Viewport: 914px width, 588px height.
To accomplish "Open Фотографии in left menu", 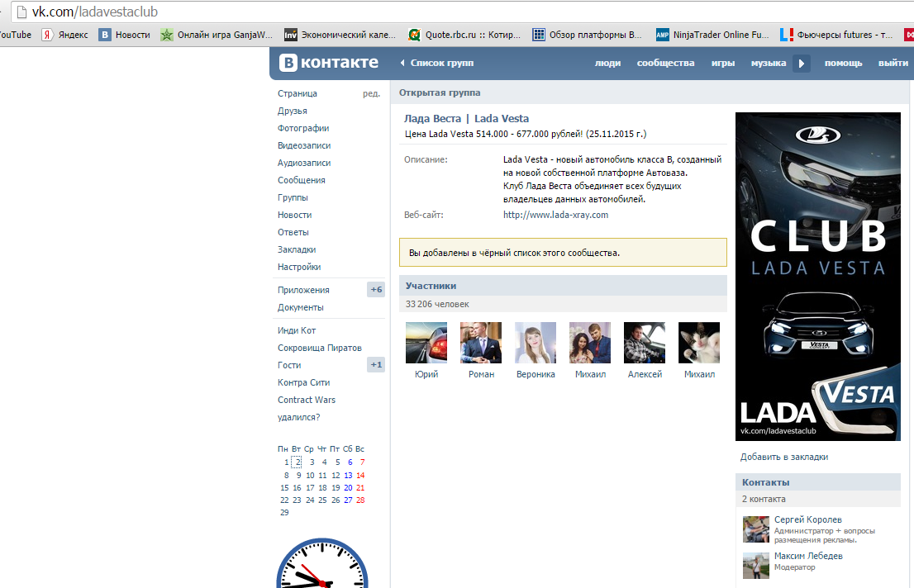I will 303,128.
